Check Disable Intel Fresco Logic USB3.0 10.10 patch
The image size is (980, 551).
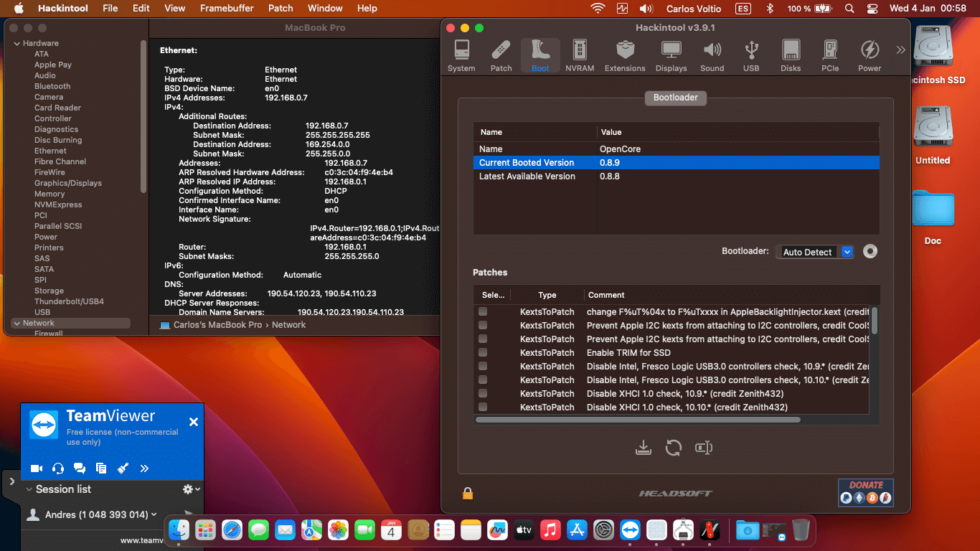pos(483,380)
